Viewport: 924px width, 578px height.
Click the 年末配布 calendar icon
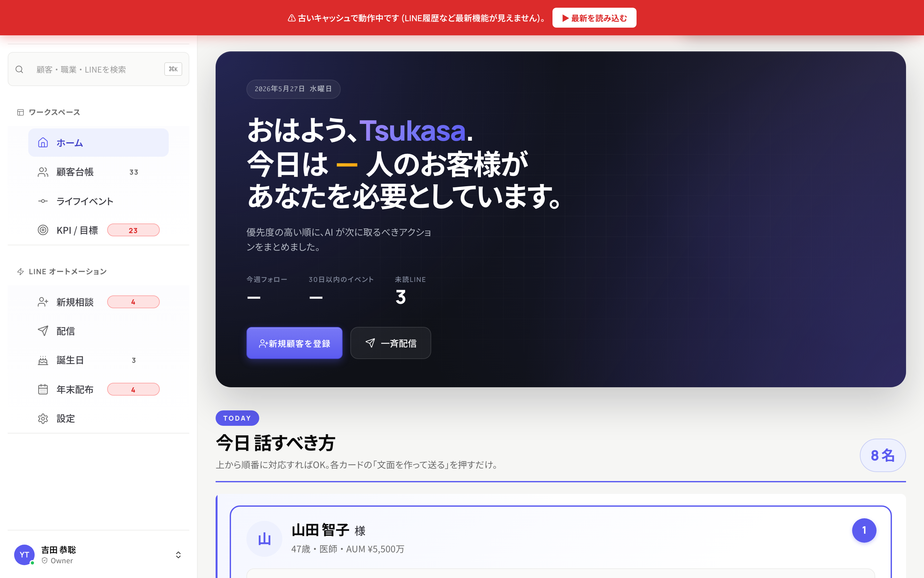(43, 389)
